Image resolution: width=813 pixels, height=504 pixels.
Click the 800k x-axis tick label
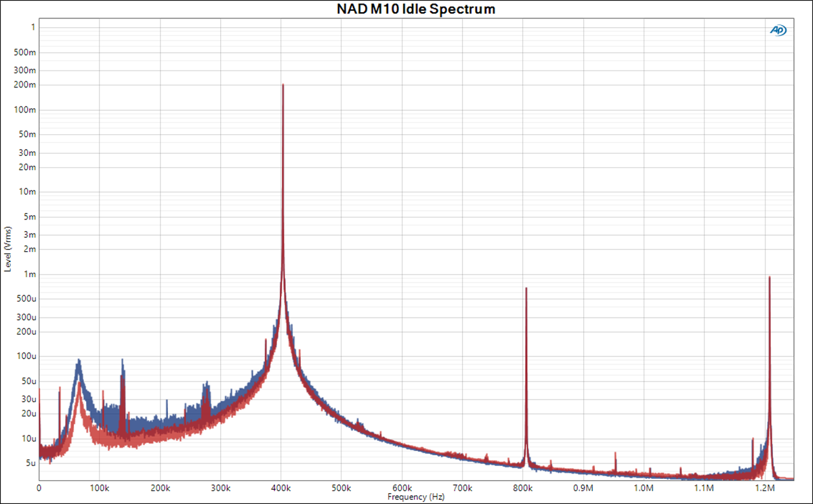pos(523,488)
